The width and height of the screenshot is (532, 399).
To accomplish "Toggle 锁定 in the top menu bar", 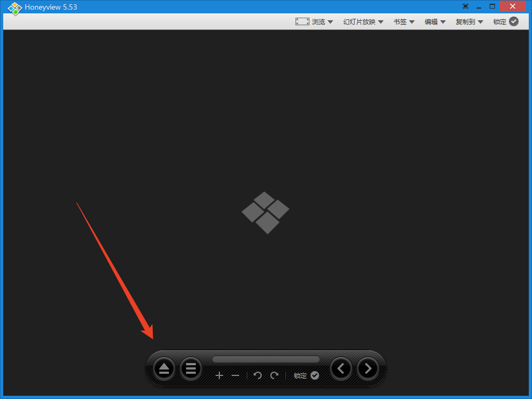I will [506, 21].
